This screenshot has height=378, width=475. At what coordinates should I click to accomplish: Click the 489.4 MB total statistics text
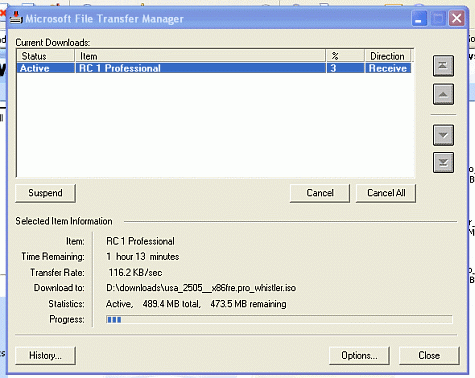pos(171,304)
